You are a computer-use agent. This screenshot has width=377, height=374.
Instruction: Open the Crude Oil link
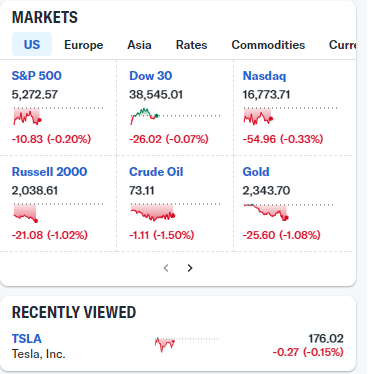(x=156, y=172)
